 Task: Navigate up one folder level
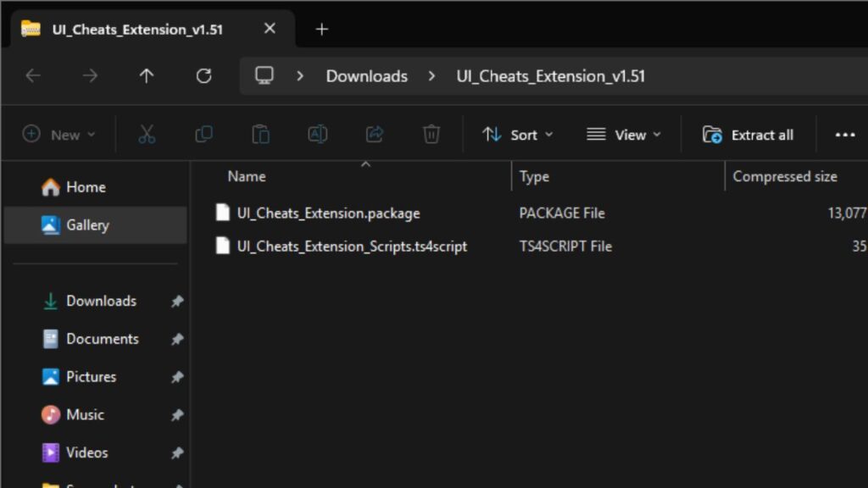146,75
